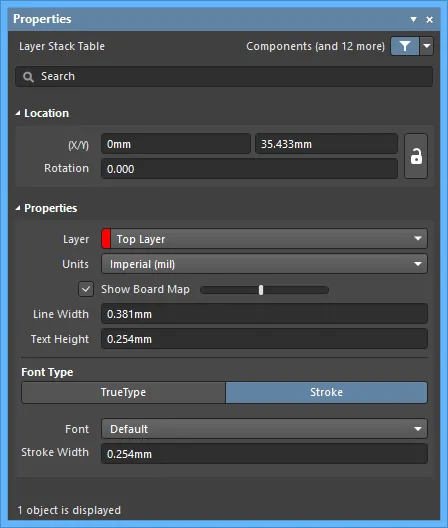
Task: Adjust the Show Board Map slider handle
Action: [261, 290]
